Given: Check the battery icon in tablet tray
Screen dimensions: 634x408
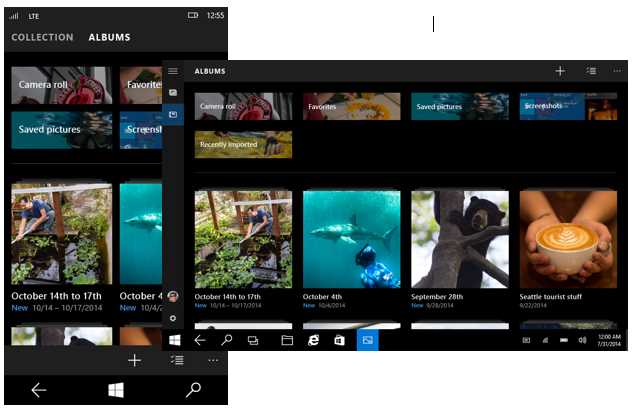Looking at the screenshot, I should (x=564, y=340).
